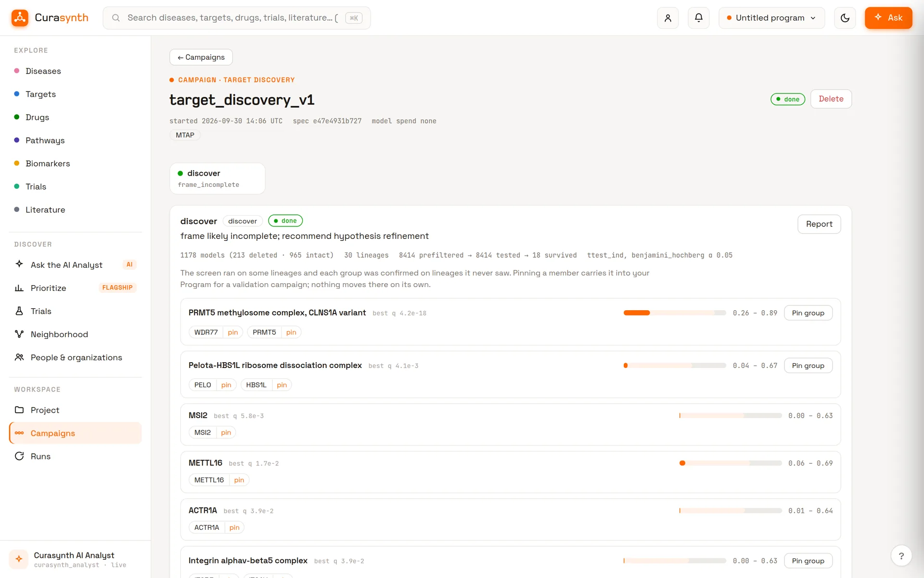Pin the METTL16 gene
The height and width of the screenshot is (578, 924).
(239, 480)
